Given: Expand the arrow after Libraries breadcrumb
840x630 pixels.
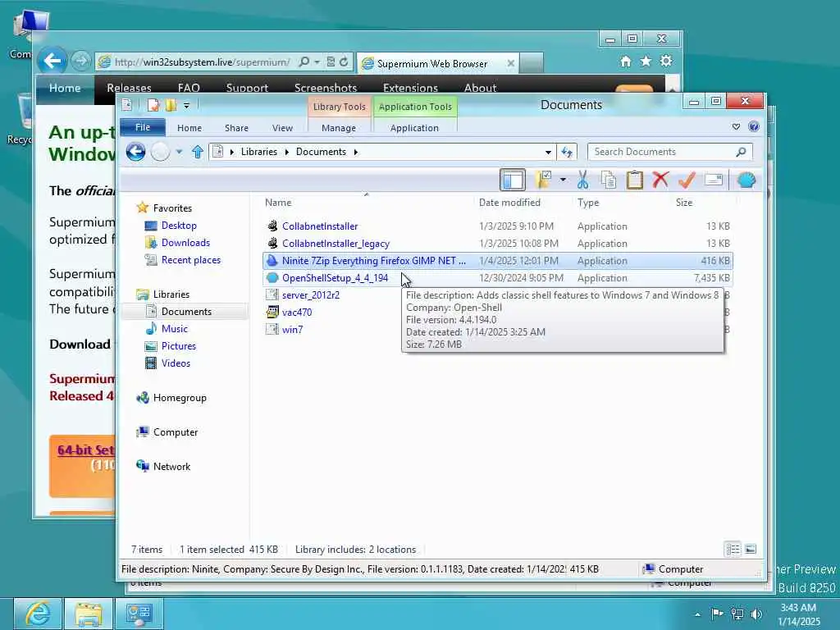Looking at the screenshot, I should click(286, 152).
